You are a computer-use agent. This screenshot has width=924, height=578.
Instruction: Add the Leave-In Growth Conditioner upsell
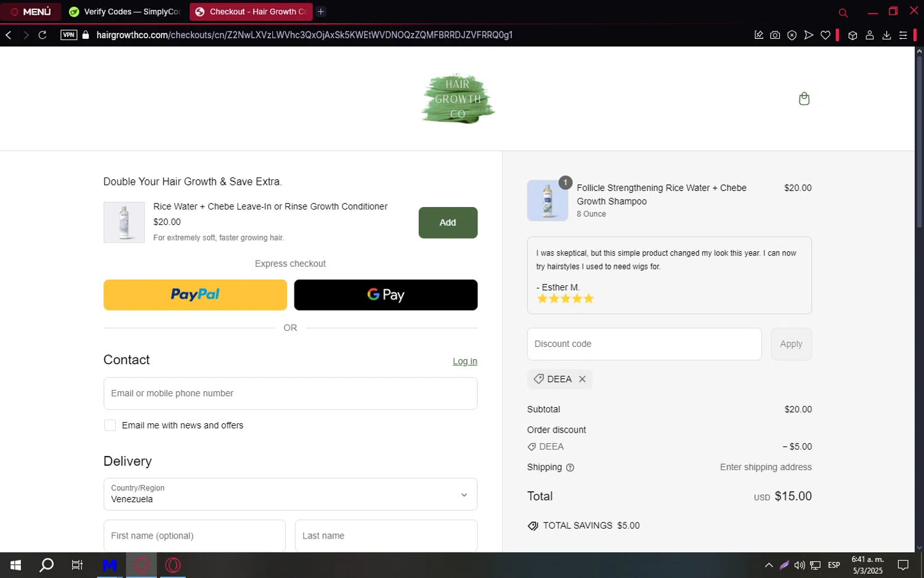[448, 222]
